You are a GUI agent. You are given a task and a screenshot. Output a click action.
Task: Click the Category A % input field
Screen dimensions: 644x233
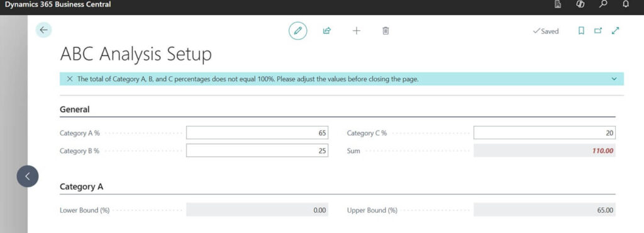click(257, 133)
